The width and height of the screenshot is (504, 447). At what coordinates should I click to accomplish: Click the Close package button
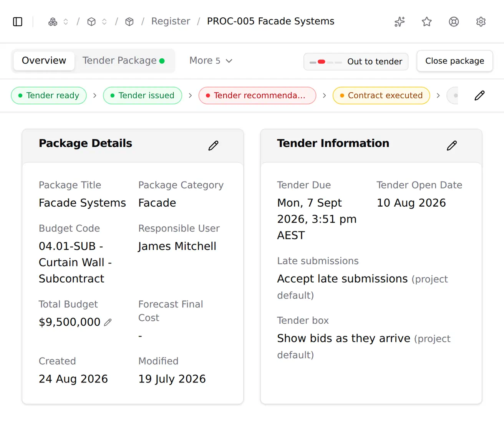[454, 61]
